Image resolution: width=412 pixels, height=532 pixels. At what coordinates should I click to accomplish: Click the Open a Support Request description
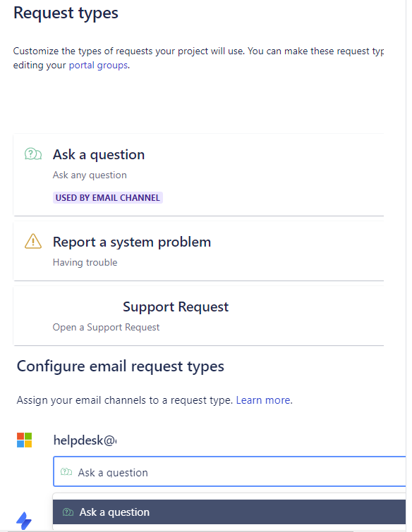click(x=106, y=327)
